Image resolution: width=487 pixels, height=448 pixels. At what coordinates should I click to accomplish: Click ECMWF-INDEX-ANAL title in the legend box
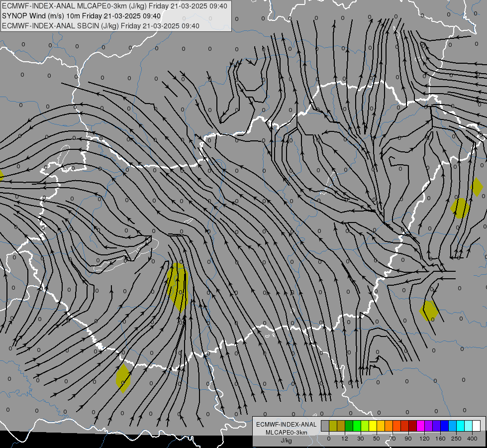click(287, 425)
